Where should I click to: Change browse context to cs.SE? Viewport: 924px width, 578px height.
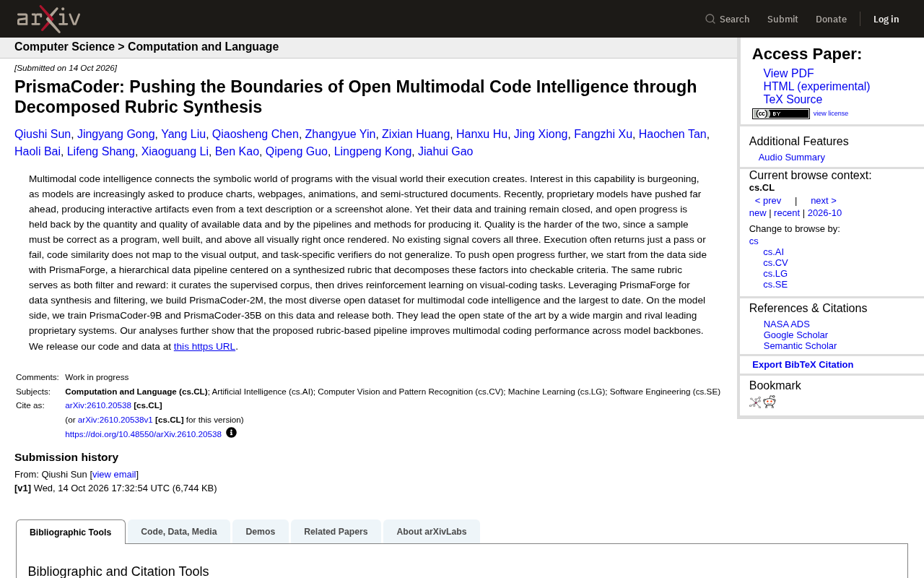(775, 285)
